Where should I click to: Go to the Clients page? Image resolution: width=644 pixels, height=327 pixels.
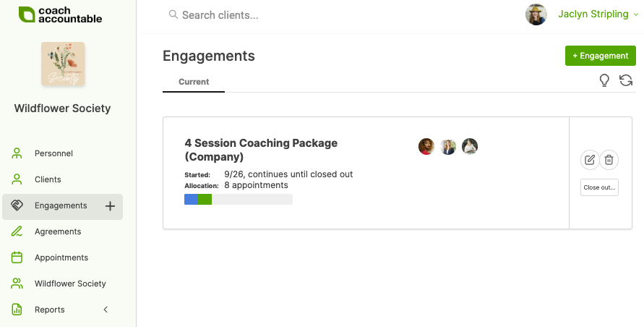48,179
